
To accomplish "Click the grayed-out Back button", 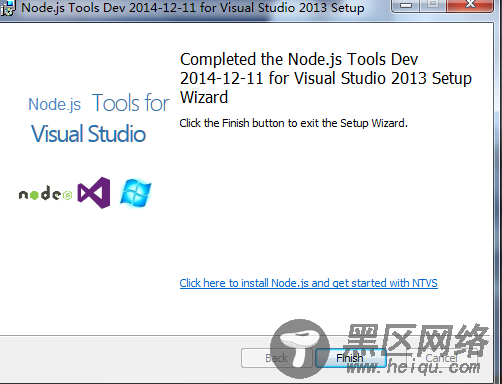I will coord(276,358).
